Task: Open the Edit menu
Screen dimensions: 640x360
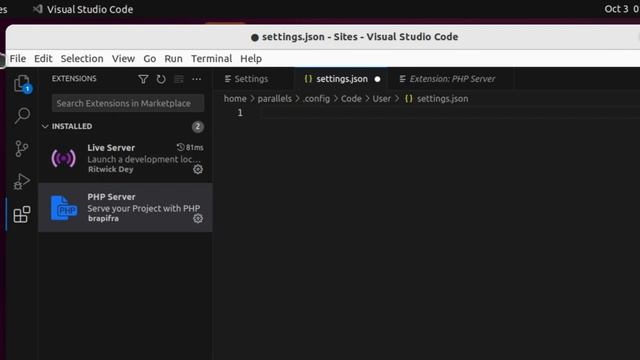Action: tap(43, 58)
